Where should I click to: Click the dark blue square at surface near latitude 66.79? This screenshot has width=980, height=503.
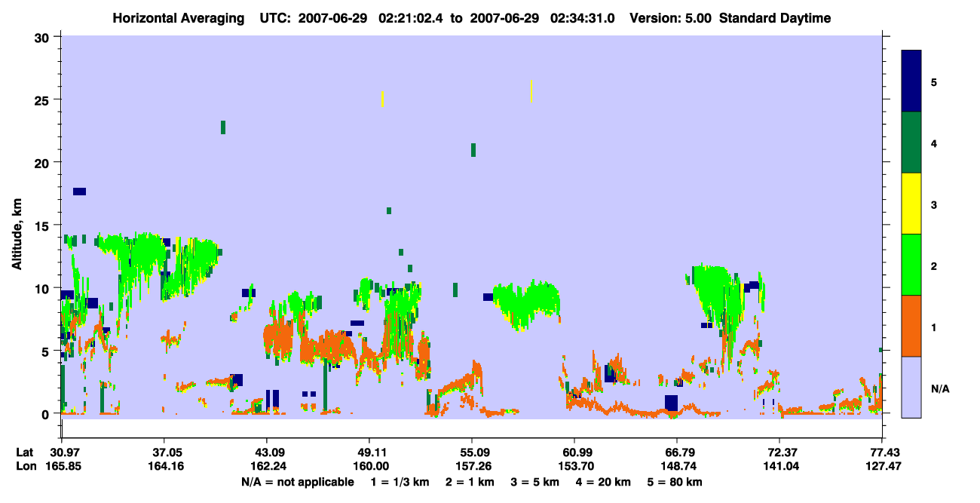click(x=671, y=402)
